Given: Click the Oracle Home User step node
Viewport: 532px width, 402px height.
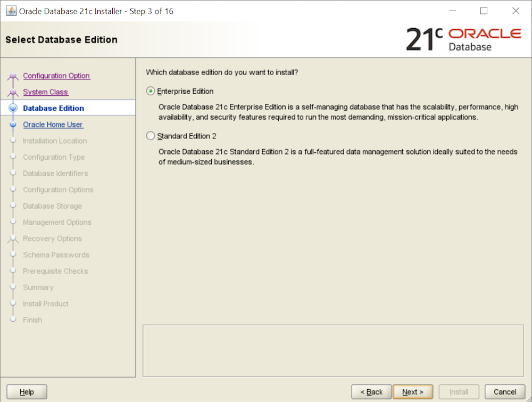Looking at the screenshot, I should (13, 125).
